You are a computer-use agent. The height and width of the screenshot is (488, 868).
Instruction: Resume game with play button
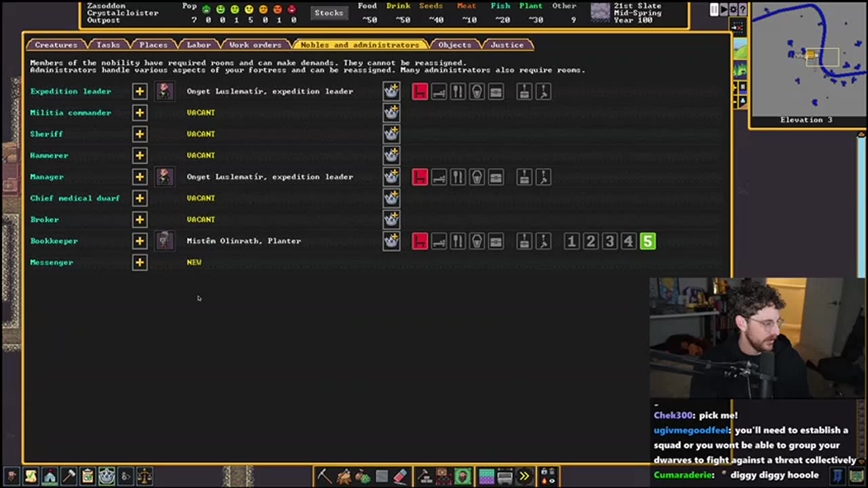point(724,9)
